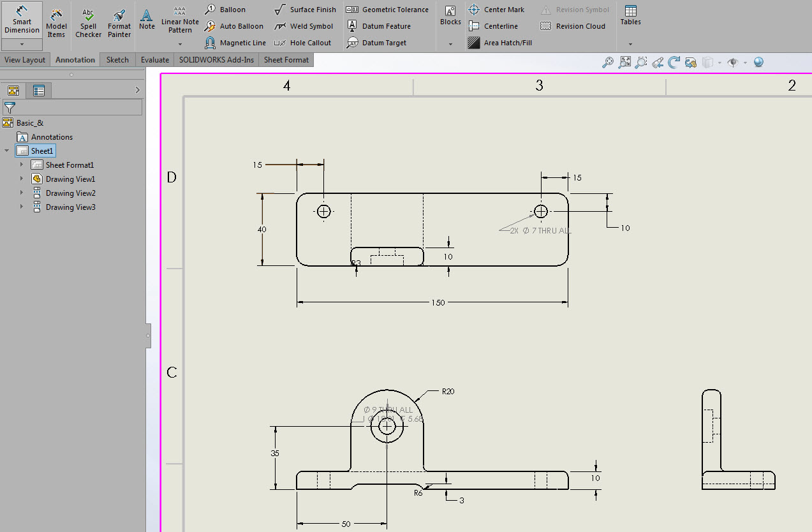This screenshot has height=532, width=812.
Task: Select the Basic_& drawing root
Action: pyautogui.click(x=24, y=122)
